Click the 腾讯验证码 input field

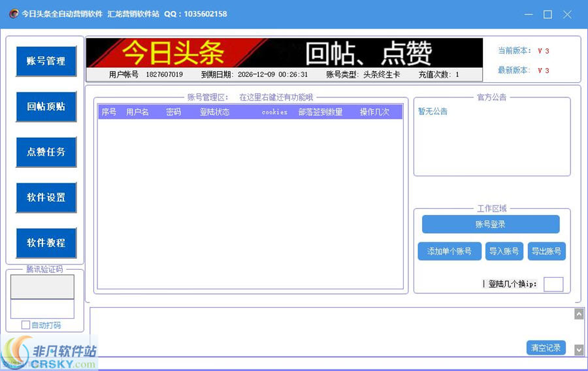click(x=42, y=309)
